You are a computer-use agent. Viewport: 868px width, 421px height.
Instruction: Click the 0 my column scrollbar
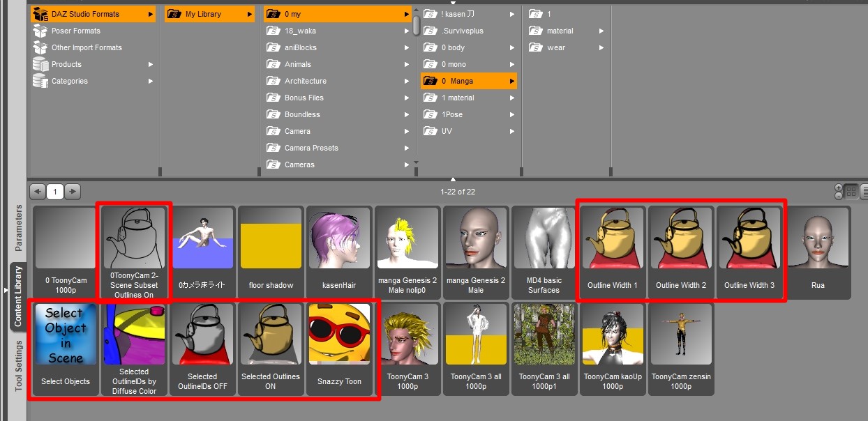pyautogui.click(x=417, y=25)
